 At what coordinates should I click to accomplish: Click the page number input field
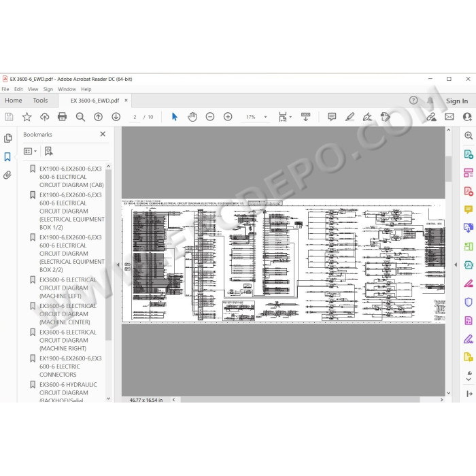point(135,117)
